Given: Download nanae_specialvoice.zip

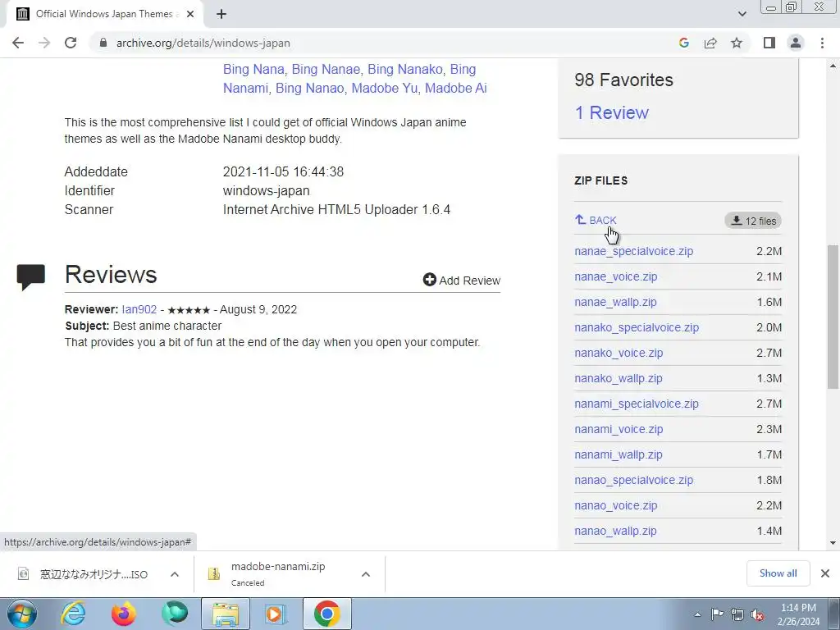Looking at the screenshot, I should click(x=634, y=251).
